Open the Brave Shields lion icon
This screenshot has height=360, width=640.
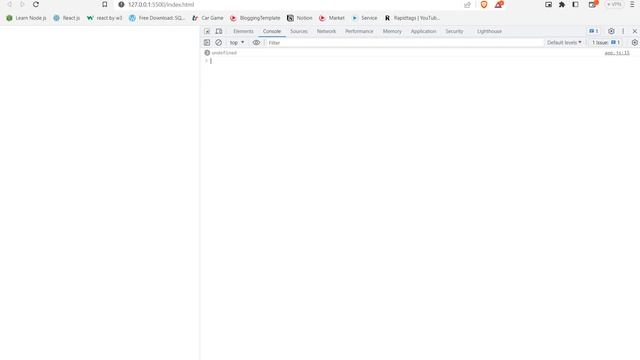point(484,4)
